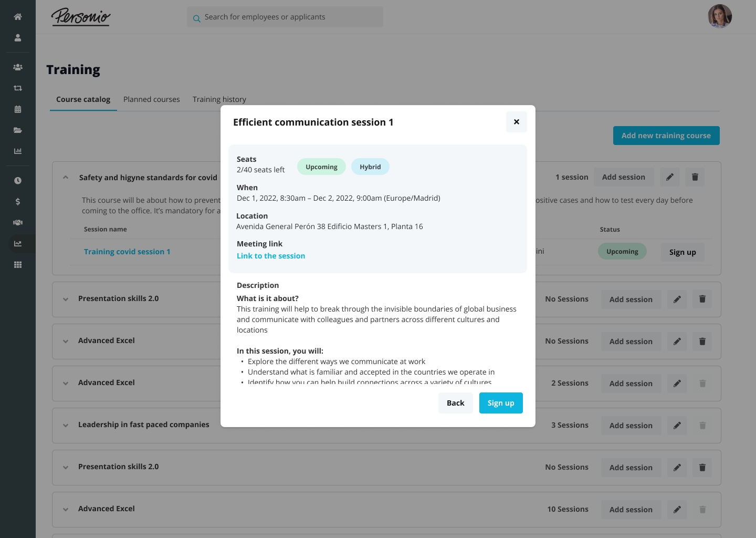Image resolution: width=756 pixels, height=538 pixels.
Task: Expand the first Presentation skills 2.0 row
Action: [x=66, y=299]
